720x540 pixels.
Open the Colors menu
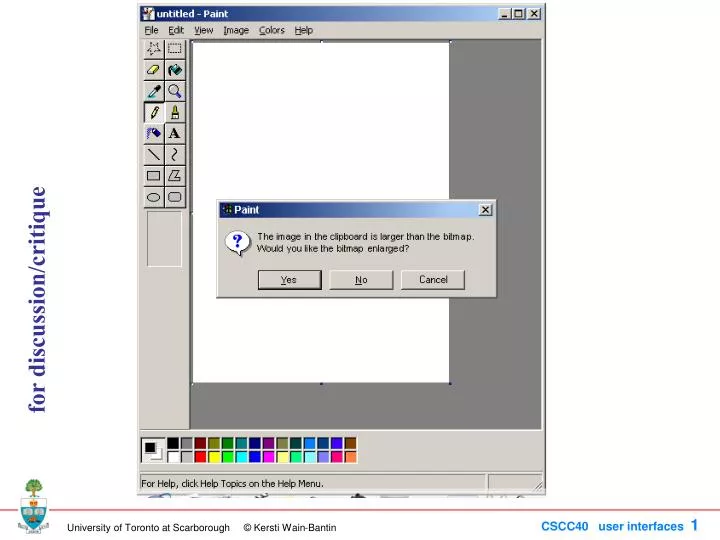point(271,30)
